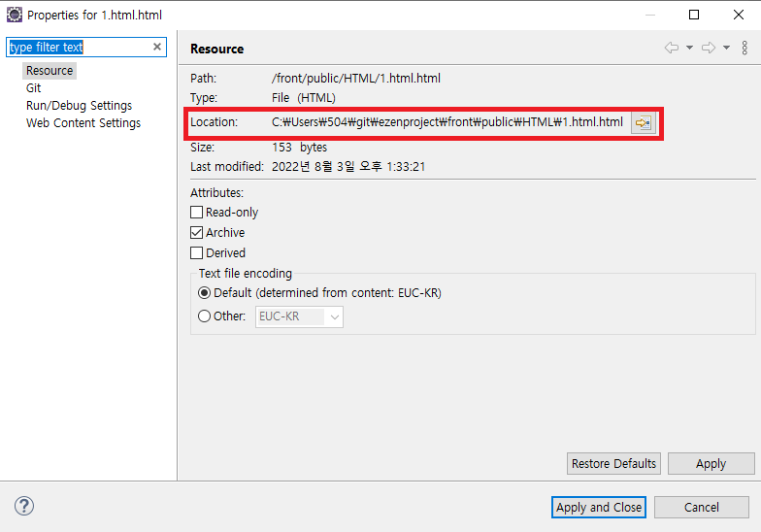The image size is (761, 532).
Task: Click the 153 bytes size value
Action: [x=299, y=148]
